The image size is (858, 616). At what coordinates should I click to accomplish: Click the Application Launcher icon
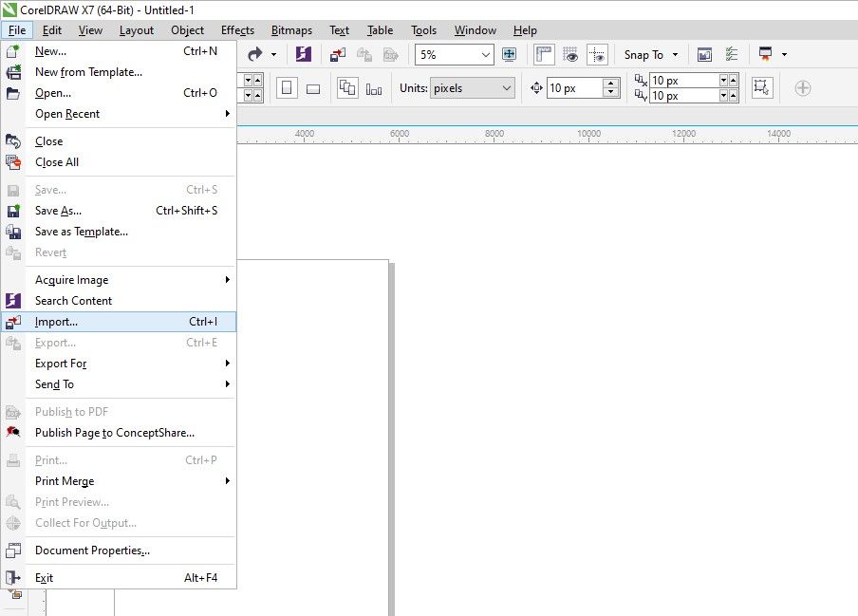[766, 53]
